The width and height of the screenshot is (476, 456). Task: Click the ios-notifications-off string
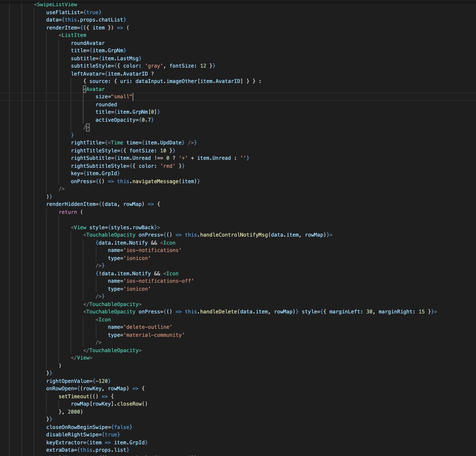tap(159, 281)
